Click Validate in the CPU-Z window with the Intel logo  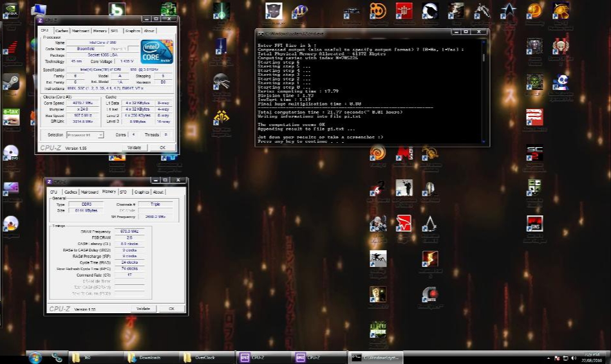click(134, 147)
